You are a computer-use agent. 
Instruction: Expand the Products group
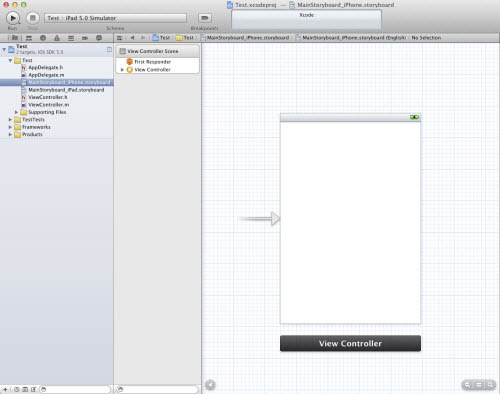pos(10,135)
